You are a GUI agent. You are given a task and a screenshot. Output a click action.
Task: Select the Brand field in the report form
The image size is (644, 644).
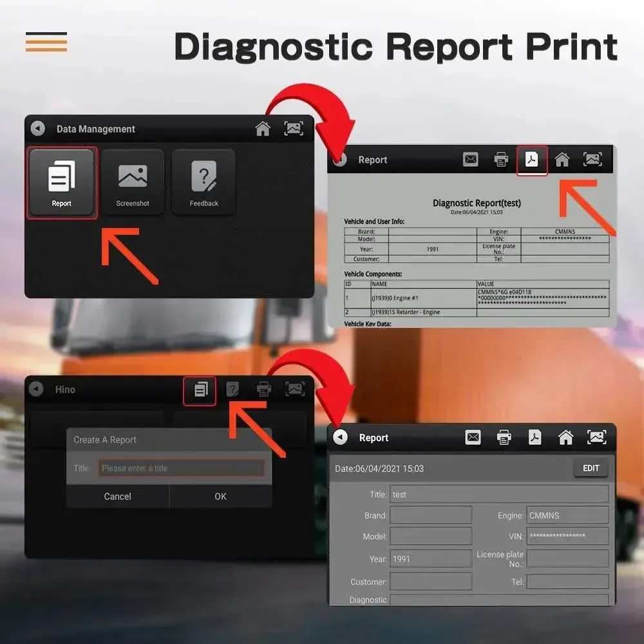(x=430, y=515)
